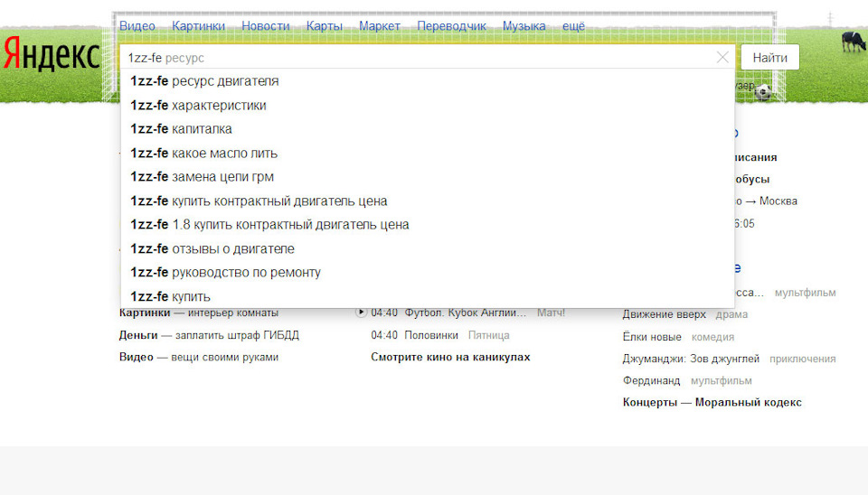This screenshot has width=868, height=495.
Task: Open Картинки — интерьер комнаты link
Action: tap(199, 313)
